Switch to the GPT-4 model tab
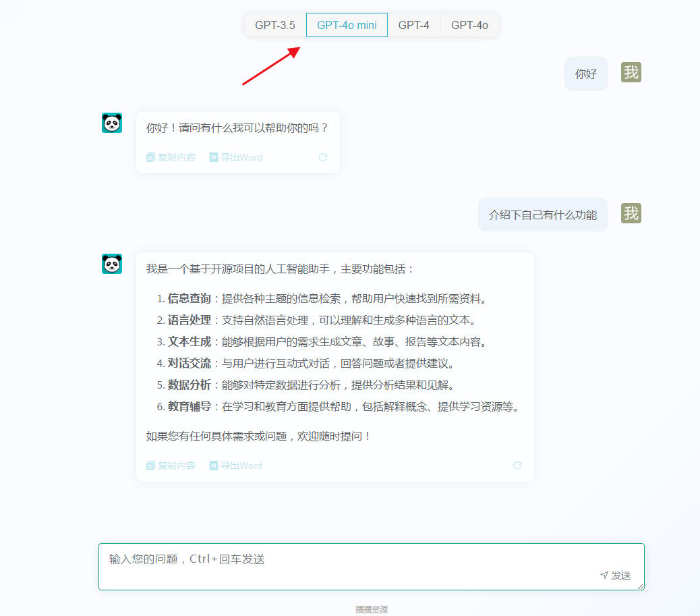Image resolution: width=700 pixels, height=616 pixels. (x=414, y=25)
